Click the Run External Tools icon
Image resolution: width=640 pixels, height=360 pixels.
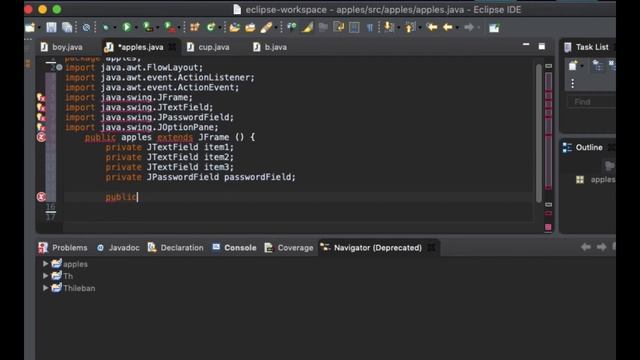click(x=169, y=27)
